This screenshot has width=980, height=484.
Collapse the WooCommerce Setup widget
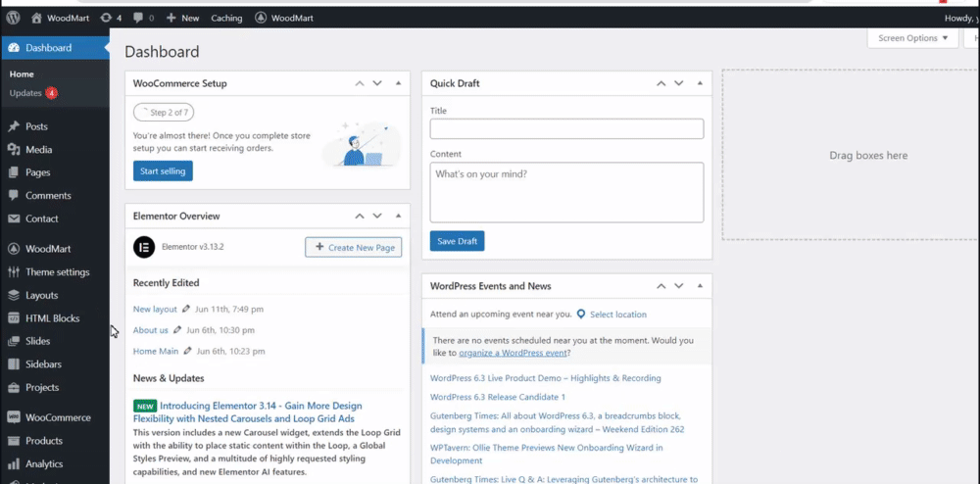point(398,83)
